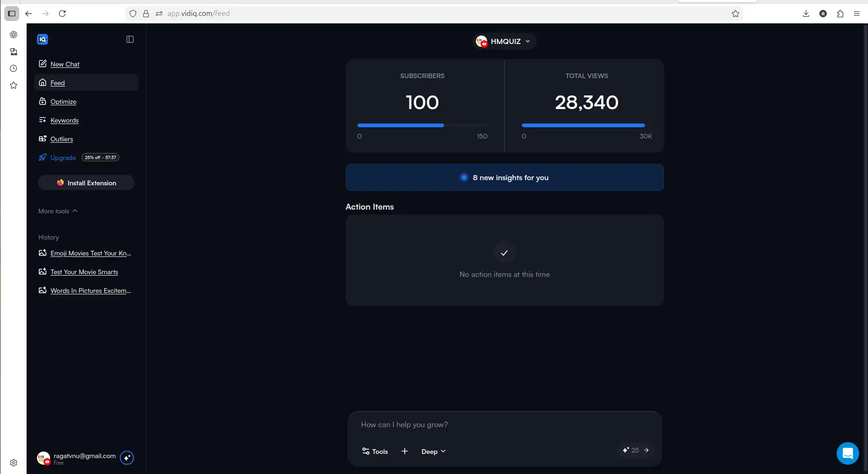Viewport: 868px width, 474px height.
Task: Open the history clock icon in browser sidebar
Action: click(14, 68)
